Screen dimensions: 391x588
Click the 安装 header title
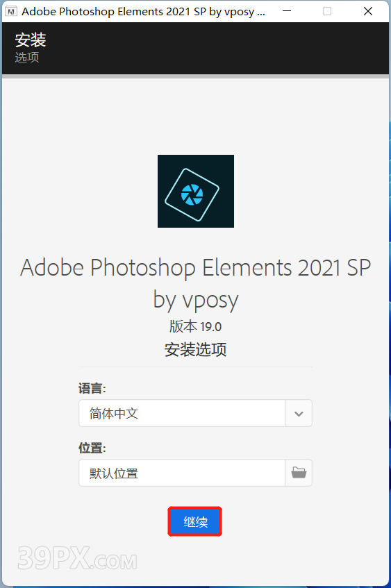coord(31,40)
